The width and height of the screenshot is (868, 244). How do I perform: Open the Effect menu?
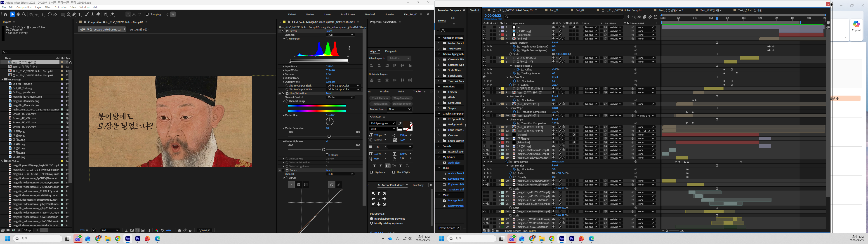click(x=48, y=7)
